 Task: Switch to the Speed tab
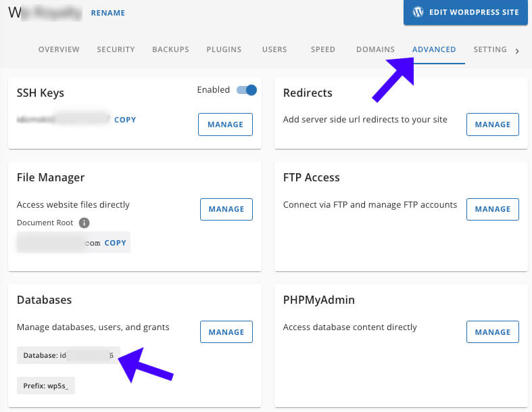pos(322,49)
